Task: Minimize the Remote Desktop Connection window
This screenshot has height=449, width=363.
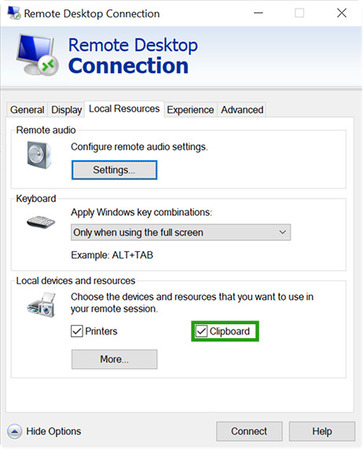Action: click(258, 13)
